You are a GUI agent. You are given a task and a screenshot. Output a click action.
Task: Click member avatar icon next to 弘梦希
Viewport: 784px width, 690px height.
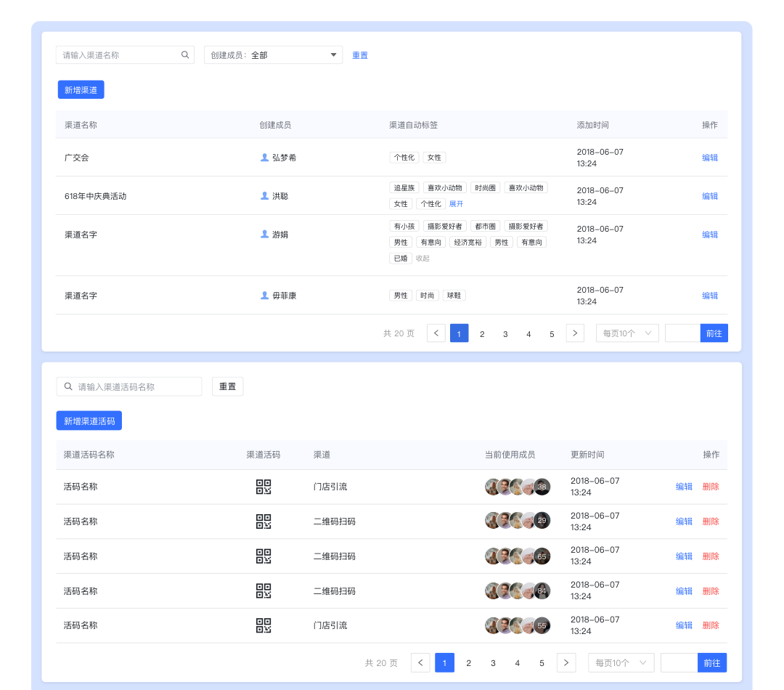pos(264,157)
